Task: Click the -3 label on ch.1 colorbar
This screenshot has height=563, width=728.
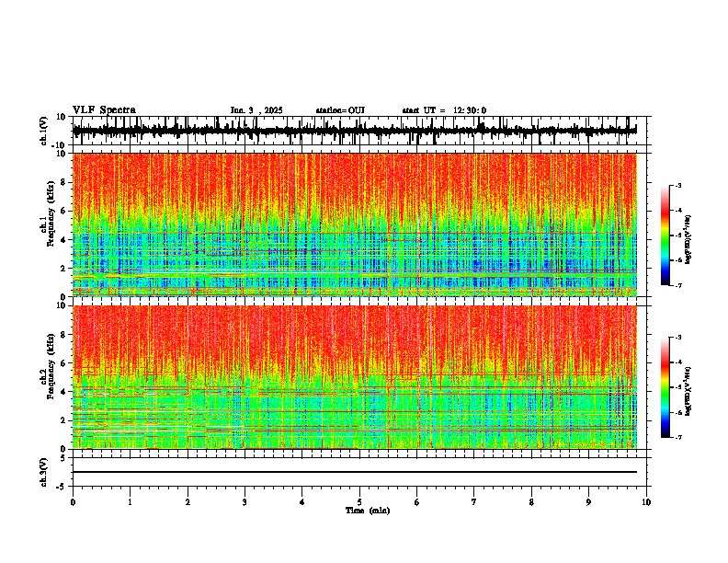Action: click(x=677, y=186)
